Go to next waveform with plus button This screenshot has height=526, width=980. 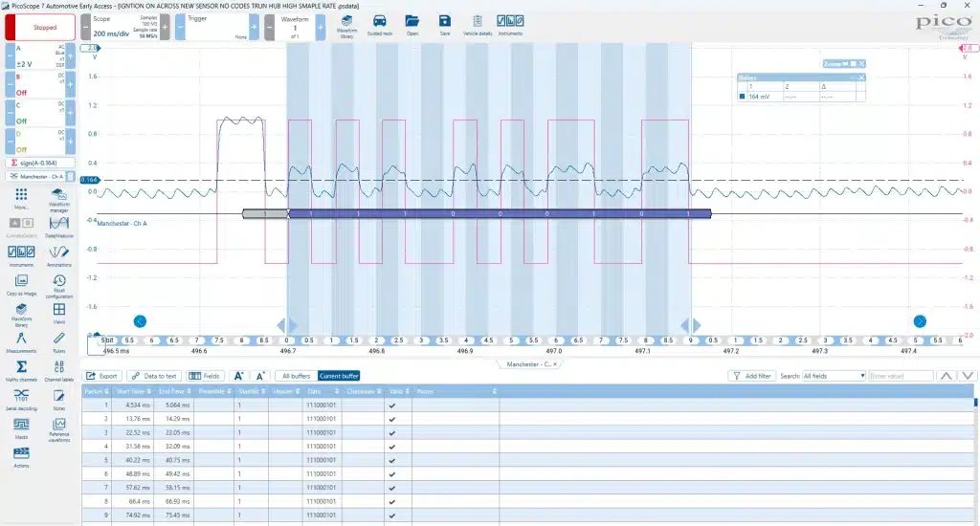321,28
